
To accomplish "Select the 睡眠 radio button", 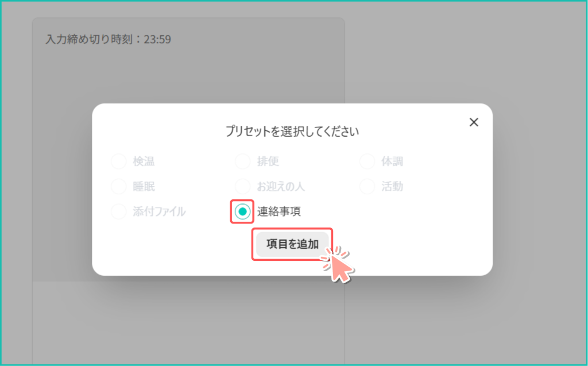I will [118, 186].
